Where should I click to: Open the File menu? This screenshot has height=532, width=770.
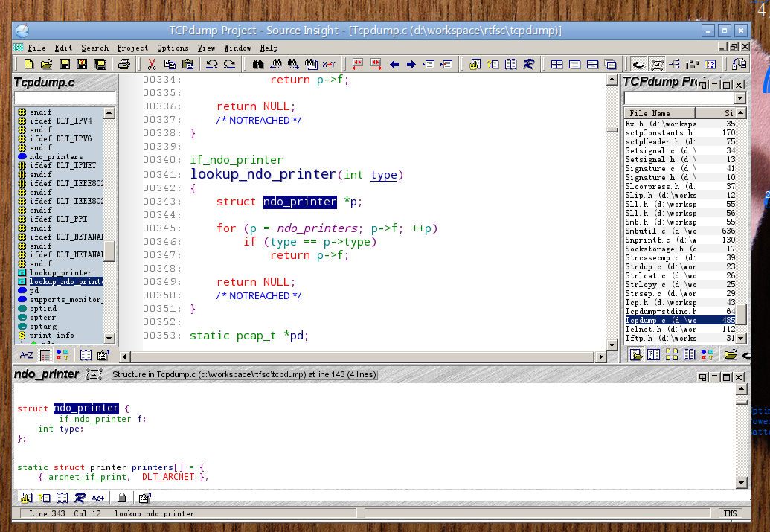[36, 48]
